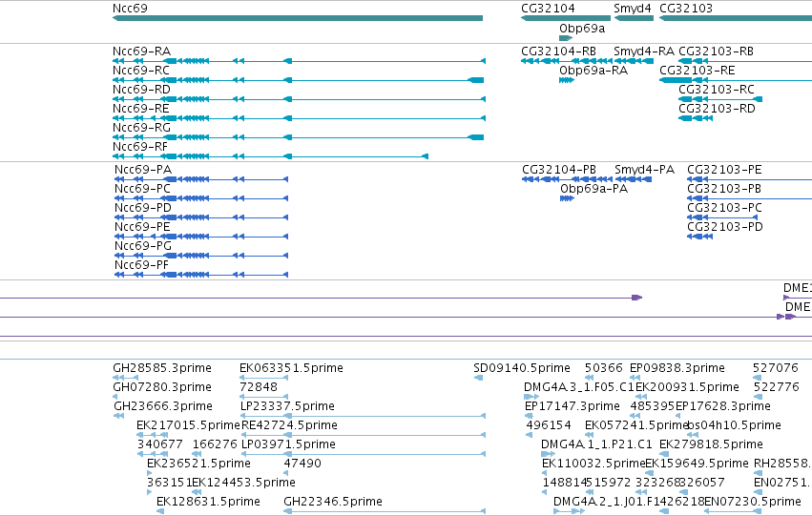This screenshot has height=516, width=812.
Task: Select transcript CG32103-RC
Action: click(720, 99)
